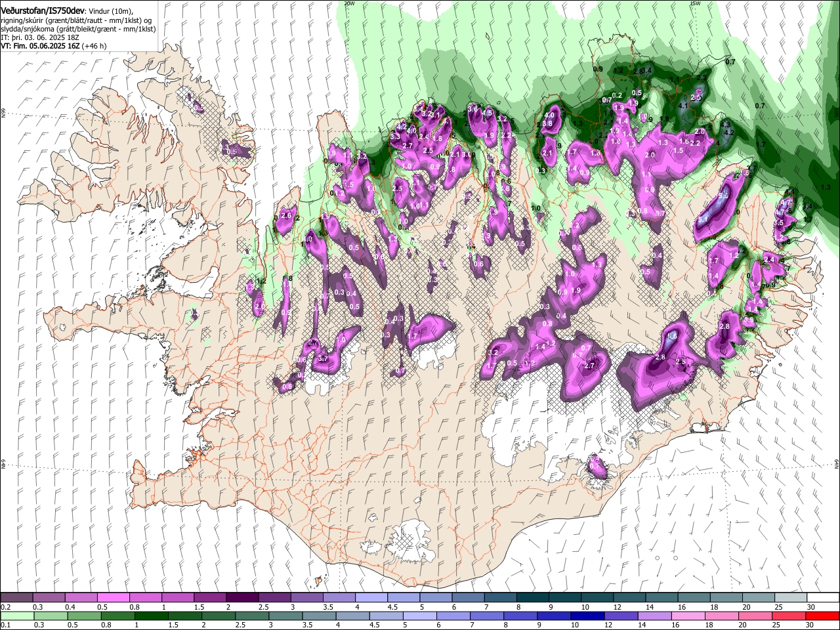This screenshot has width=840, height=630.
Task: Pick the navy blue 10–12 rain legend swatch
Action: pos(587,616)
